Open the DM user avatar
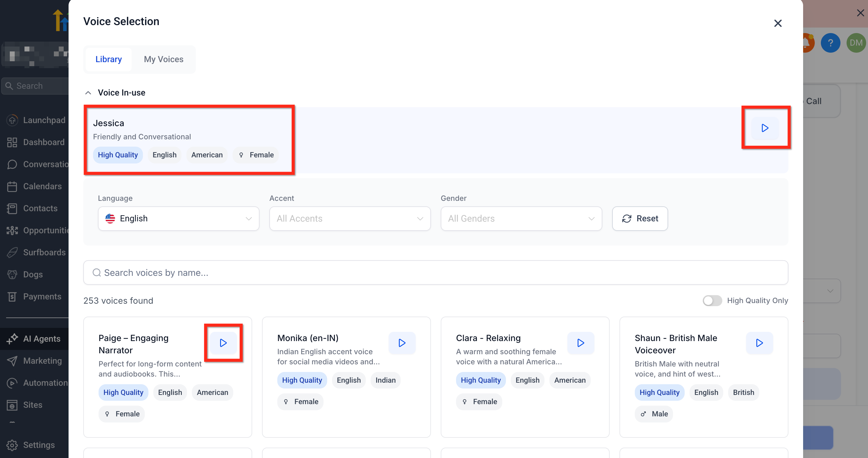Screen dimensions: 868x458 [856, 43]
